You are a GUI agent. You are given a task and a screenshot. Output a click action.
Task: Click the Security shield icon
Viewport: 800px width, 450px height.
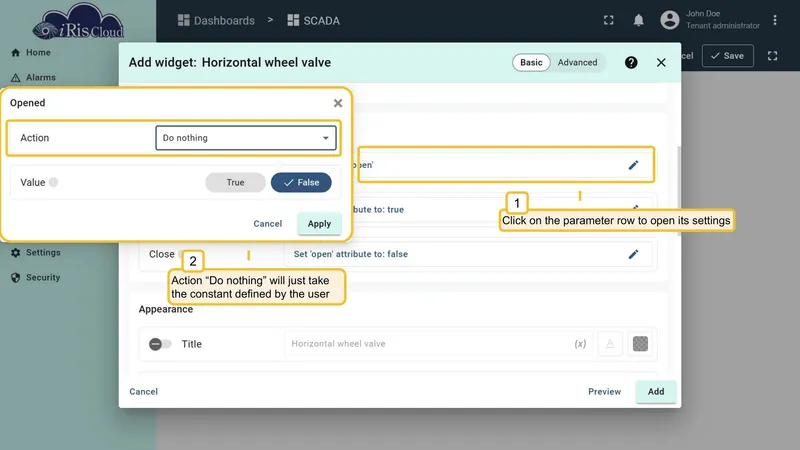pos(15,278)
